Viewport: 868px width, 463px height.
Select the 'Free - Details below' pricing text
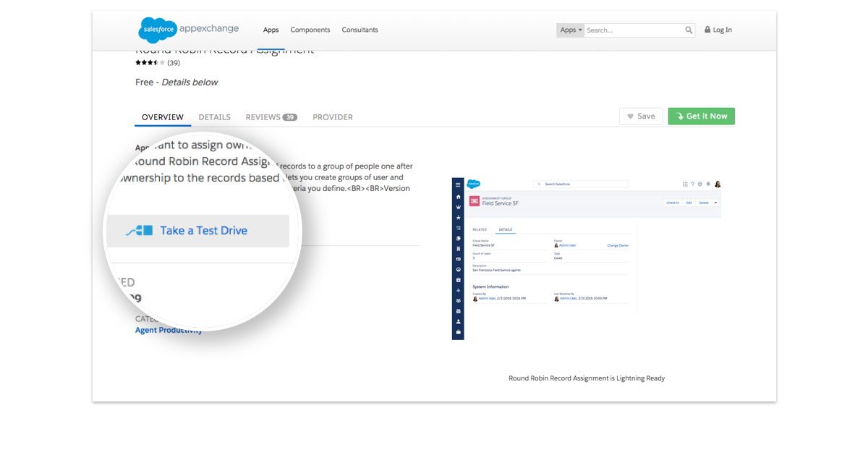(x=176, y=82)
